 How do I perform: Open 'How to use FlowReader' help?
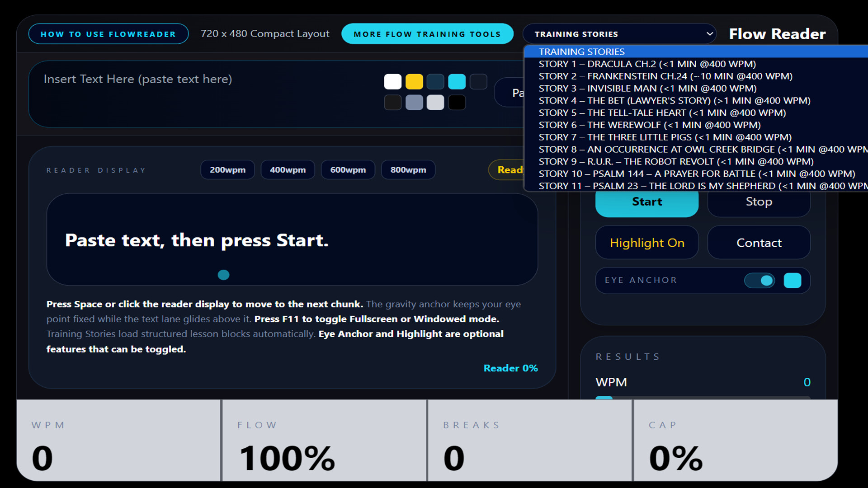[x=108, y=33]
